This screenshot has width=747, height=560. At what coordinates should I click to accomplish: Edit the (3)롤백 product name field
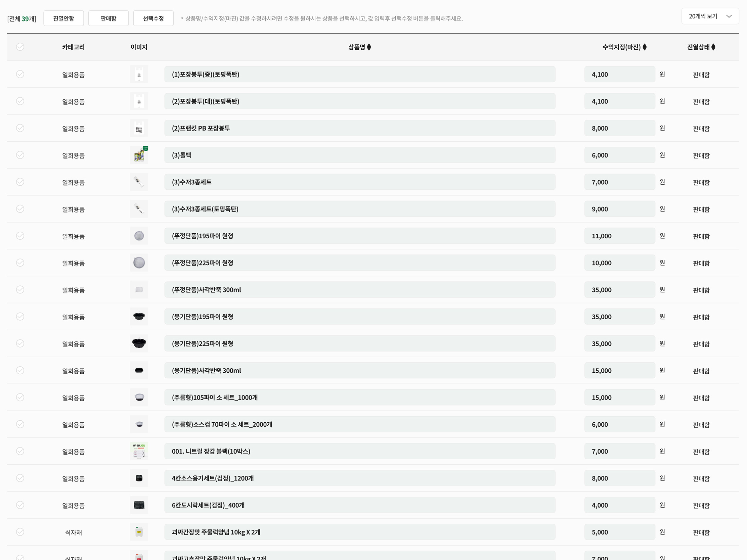(360, 155)
